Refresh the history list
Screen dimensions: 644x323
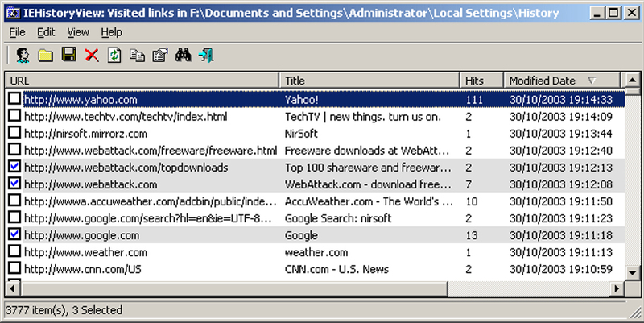coord(114,55)
